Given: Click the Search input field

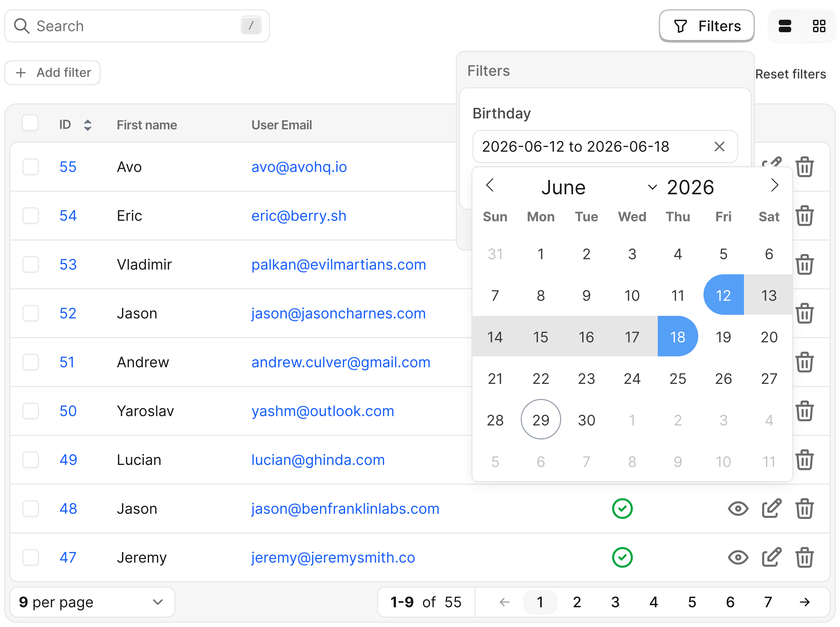Looking at the screenshot, I should click(x=137, y=26).
